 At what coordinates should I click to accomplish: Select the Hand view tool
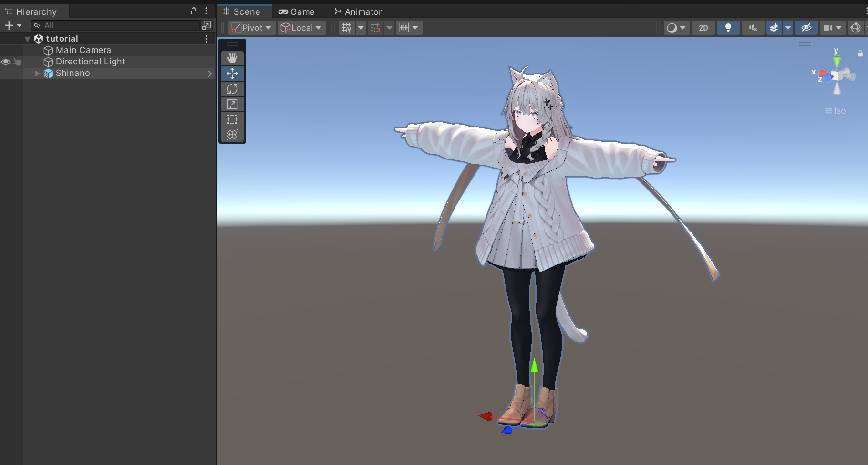tap(232, 58)
